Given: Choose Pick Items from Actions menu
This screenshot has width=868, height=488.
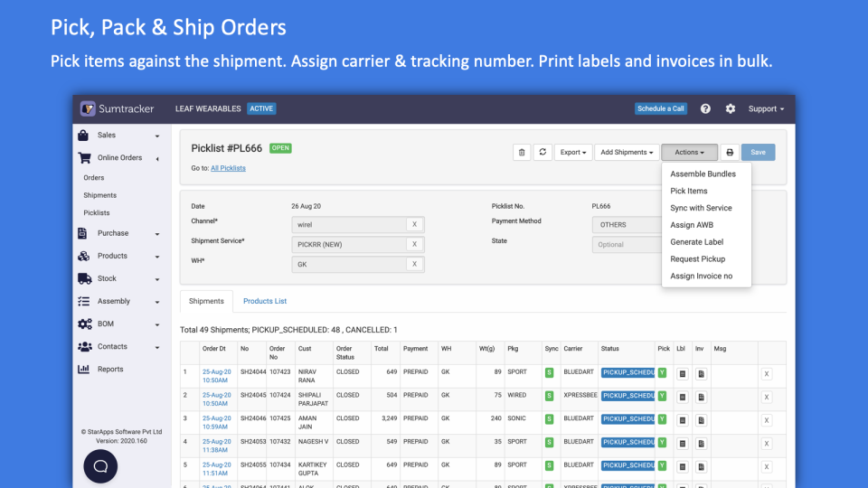Looking at the screenshot, I should tap(689, 191).
